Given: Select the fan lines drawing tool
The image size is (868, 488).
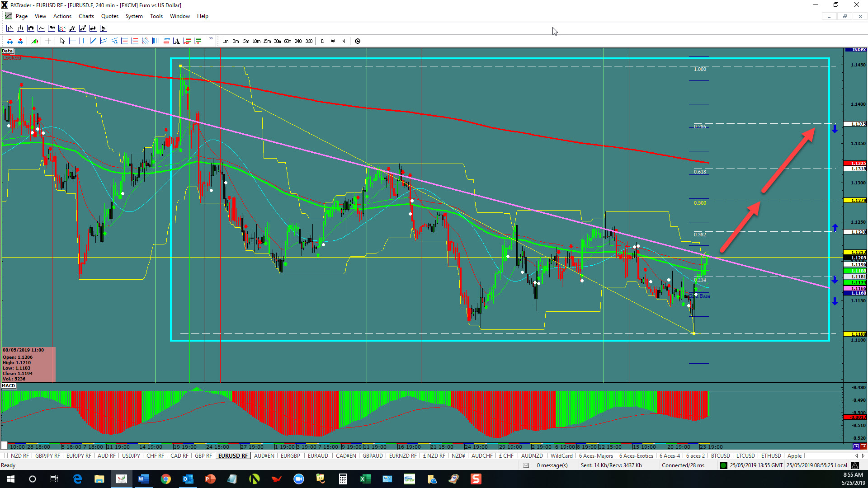Looking at the screenshot, I should 145,41.
